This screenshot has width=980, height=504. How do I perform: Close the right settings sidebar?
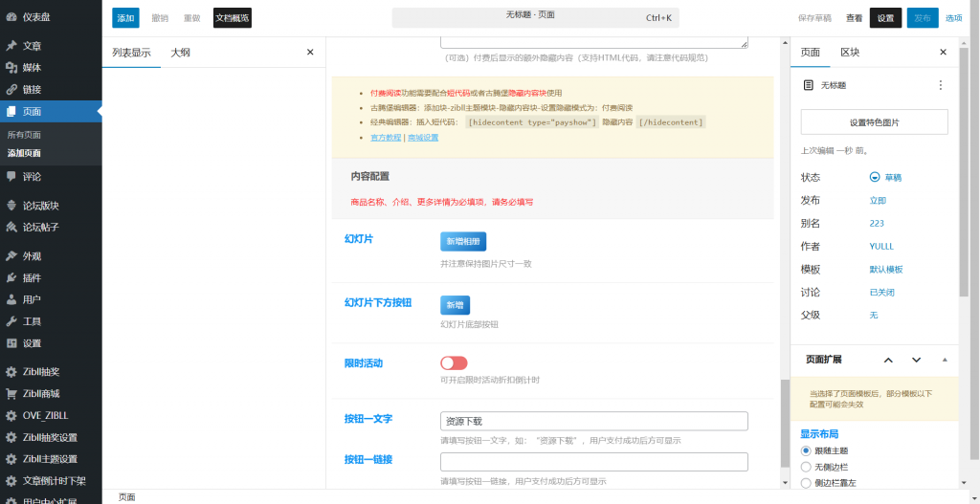(x=943, y=53)
